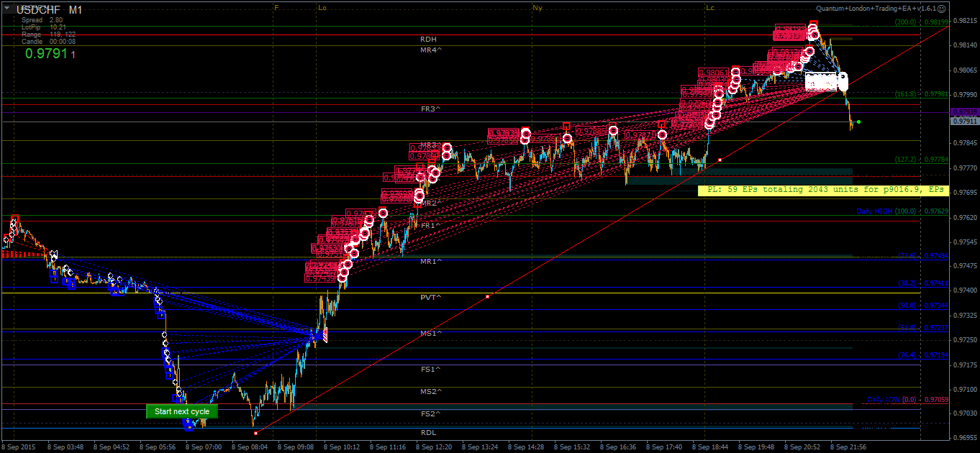Click the USDCHF M1 chart title
980x453 pixels.
point(49,10)
